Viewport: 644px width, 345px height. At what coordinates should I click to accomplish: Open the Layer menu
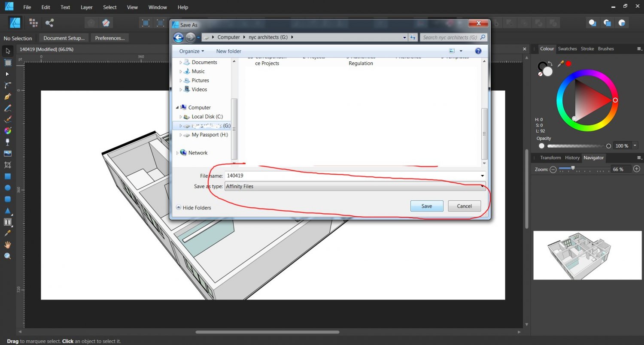pyautogui.click(x=87, y=7)
